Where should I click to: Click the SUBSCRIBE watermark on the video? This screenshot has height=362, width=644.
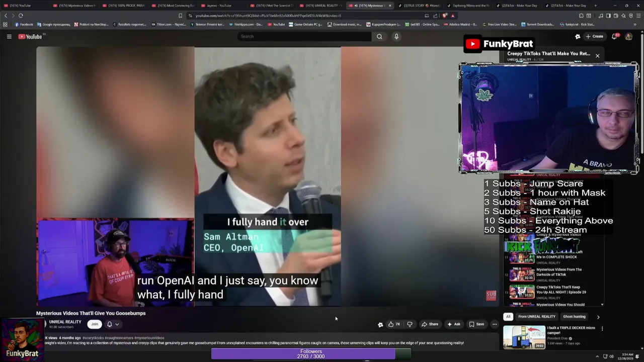click(491, 295)
